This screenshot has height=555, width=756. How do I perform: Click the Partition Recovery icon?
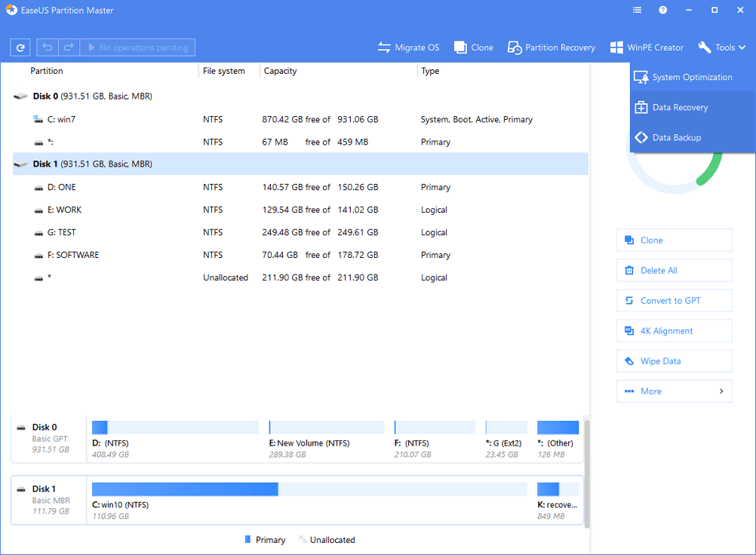(x=515, y=48)
